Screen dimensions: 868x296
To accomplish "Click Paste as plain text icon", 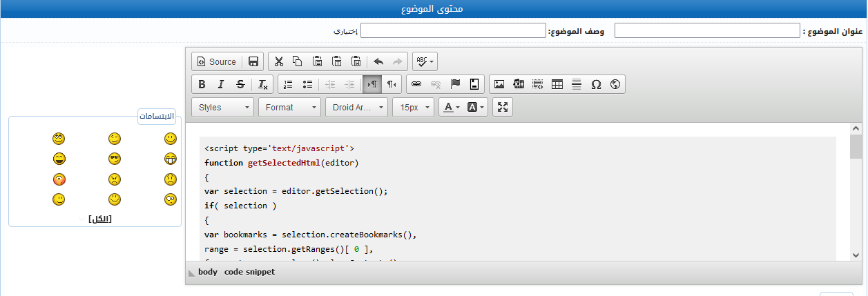I will [336, 61].
